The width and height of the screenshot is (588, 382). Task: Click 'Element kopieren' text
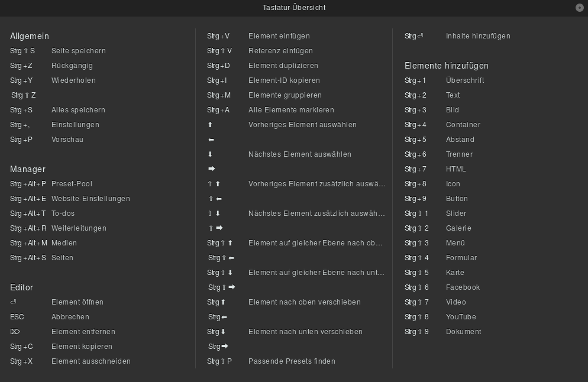pos(82,347)
